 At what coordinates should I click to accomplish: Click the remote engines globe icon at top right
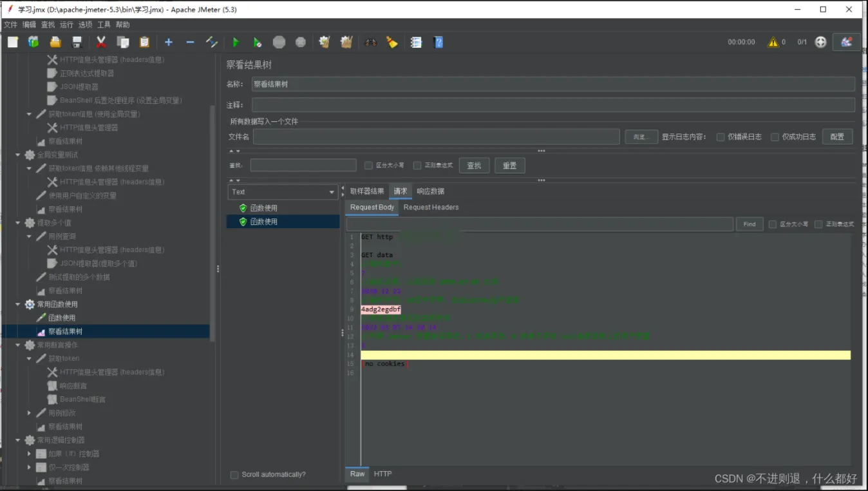820,42
